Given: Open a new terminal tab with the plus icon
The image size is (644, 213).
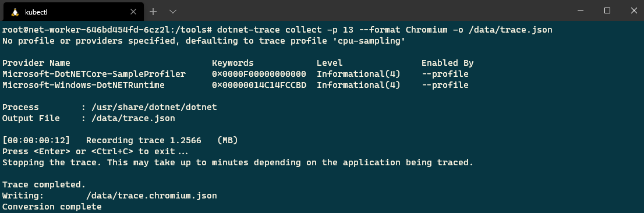Looking at the screenshot, I should 153,12.
